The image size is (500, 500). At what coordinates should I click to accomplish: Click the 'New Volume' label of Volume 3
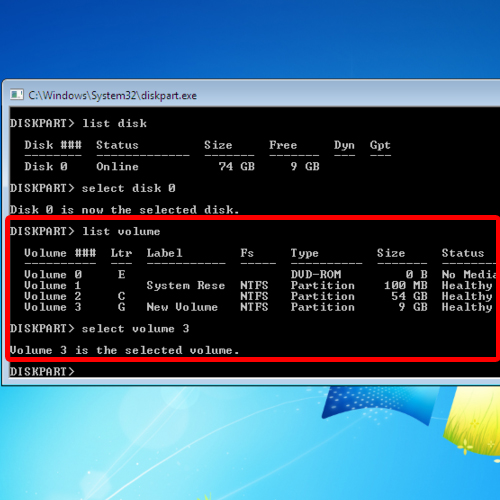pyautogui.click(x=182, y=307)
